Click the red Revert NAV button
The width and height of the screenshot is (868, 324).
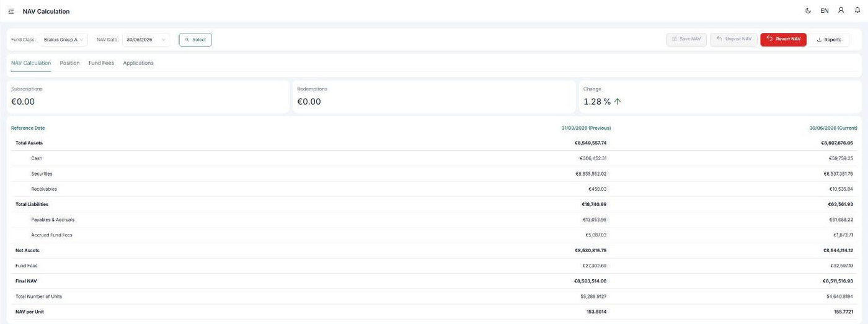pyautogui.click(x=783, y=39)
